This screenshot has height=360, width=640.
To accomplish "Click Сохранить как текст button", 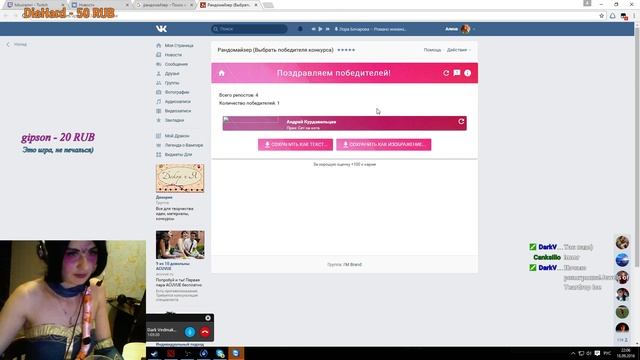I will tap(295, 144).
